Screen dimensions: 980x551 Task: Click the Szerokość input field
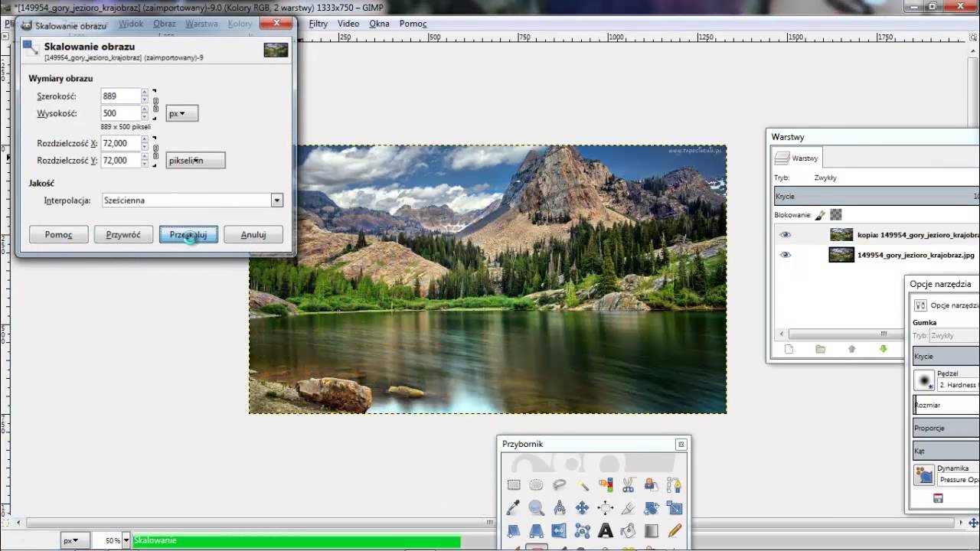pos(120,96)
